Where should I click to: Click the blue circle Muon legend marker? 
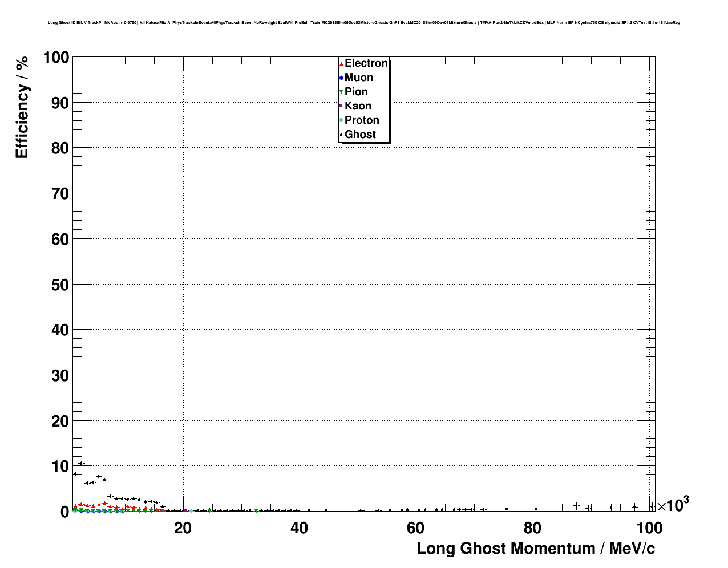pyautogui.click(x=341, y=78)
